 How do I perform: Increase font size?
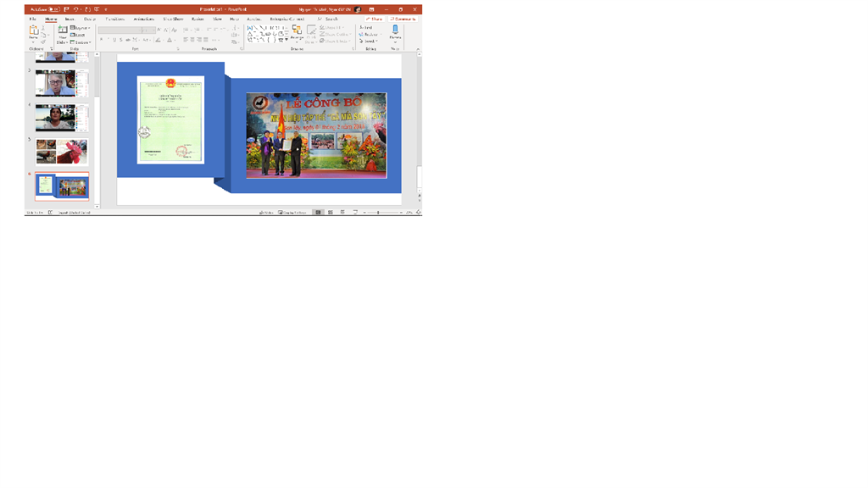point(159,30)
